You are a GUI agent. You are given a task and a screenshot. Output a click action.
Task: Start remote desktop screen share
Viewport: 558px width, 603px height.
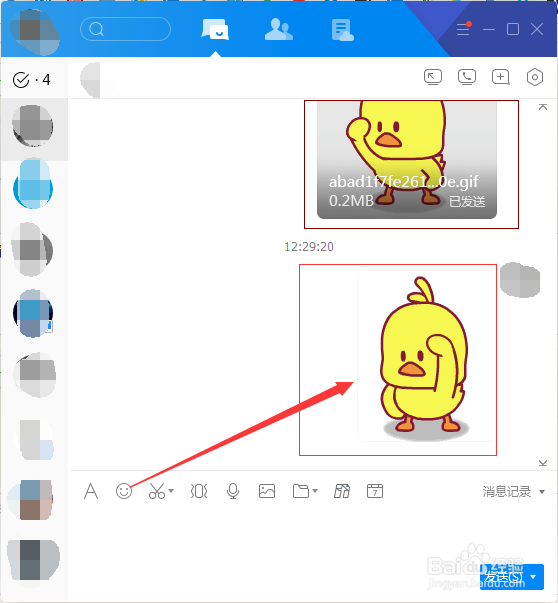tap(433, 77)
